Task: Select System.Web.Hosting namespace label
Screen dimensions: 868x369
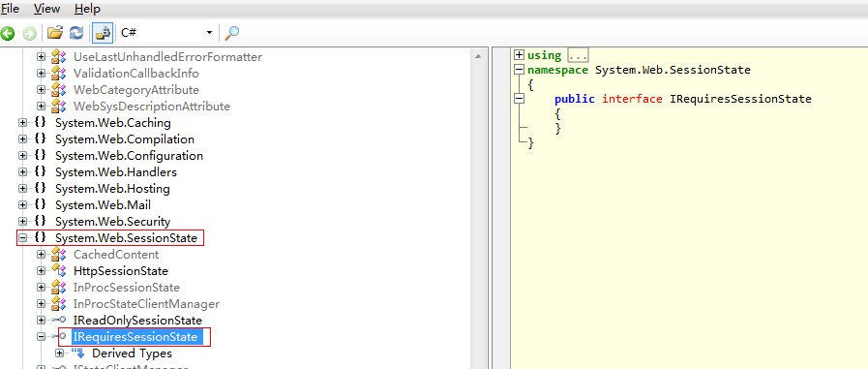Action: [x=112, y=189]
